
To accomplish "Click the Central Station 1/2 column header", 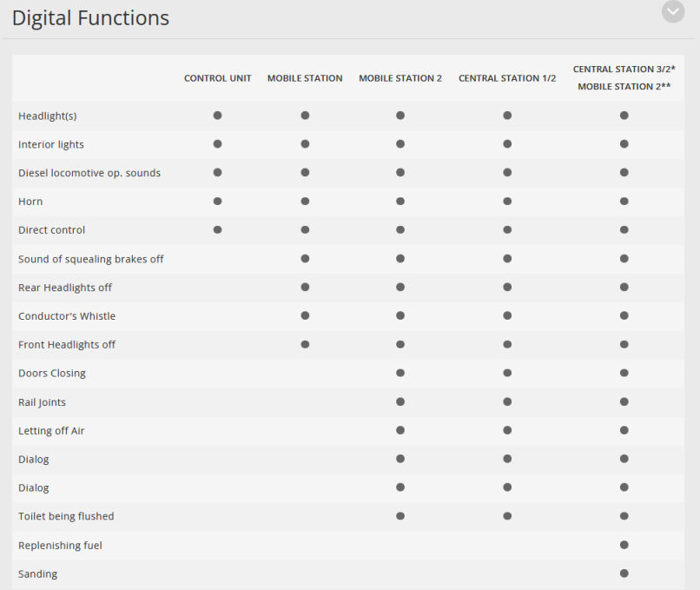I will [x=507, y=78].
